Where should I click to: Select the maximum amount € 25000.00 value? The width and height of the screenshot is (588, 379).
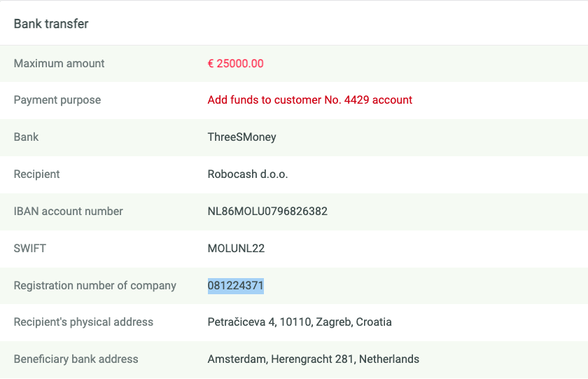click(235, 64)
